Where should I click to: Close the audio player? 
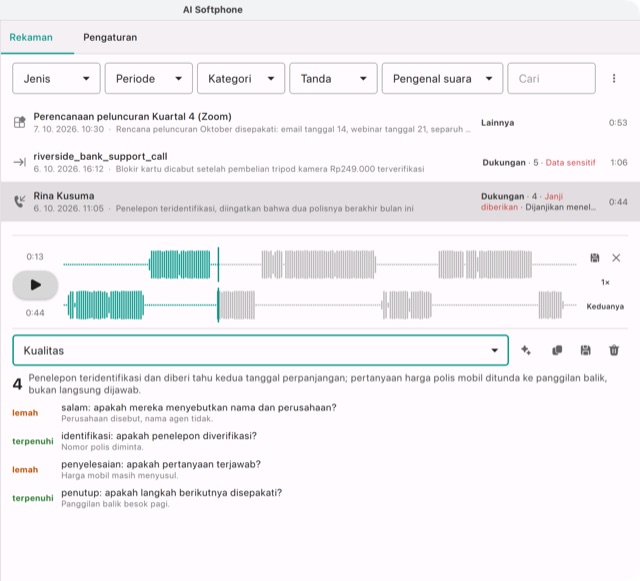pyautogui.click(x=616, y=258)
